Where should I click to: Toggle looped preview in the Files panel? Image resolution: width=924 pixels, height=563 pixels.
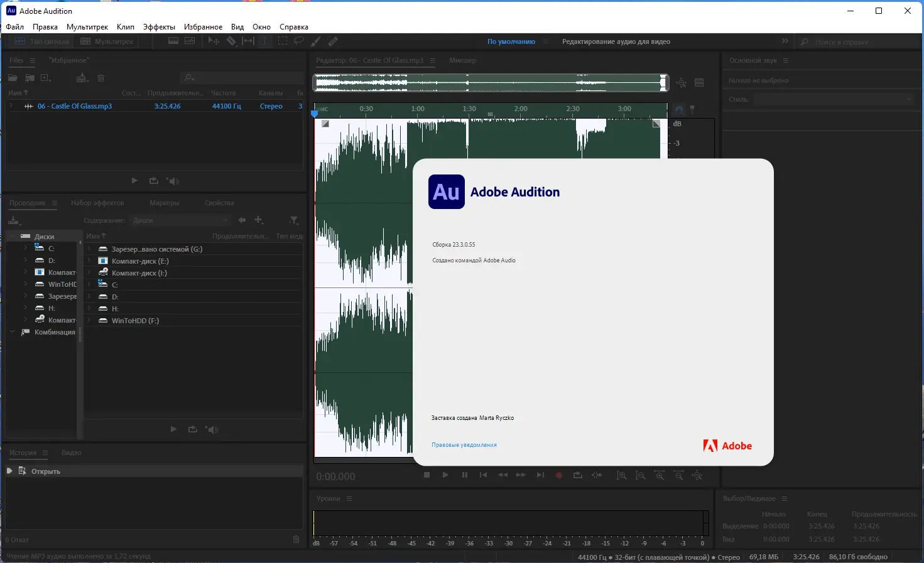tap(153, 181)
